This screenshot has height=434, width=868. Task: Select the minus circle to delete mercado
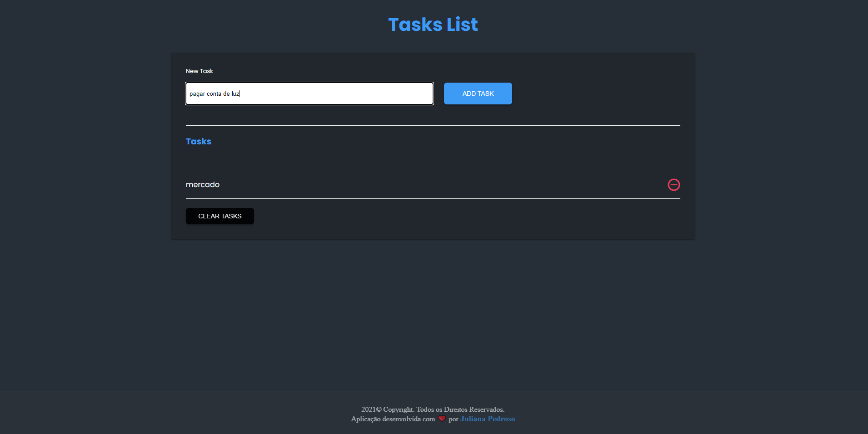click(673, 184)
